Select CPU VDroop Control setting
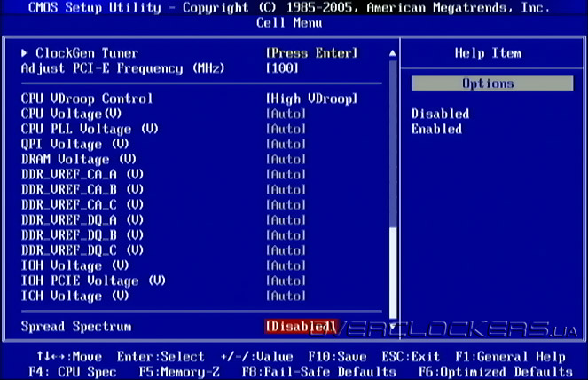This screenshot has height=380, width=588. click(87, 99)
